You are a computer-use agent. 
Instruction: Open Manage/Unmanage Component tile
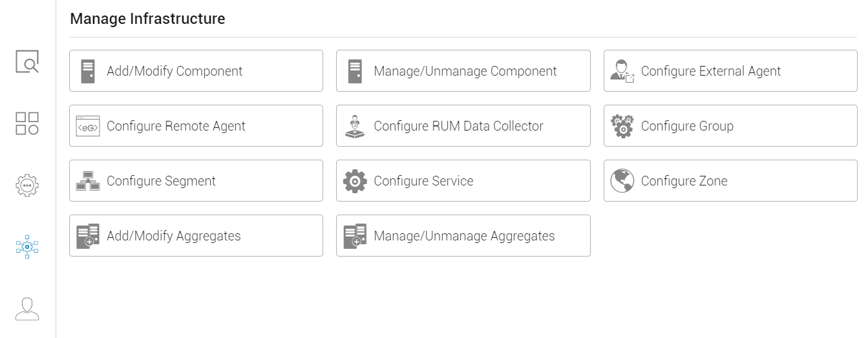click(x=463, y=71)
